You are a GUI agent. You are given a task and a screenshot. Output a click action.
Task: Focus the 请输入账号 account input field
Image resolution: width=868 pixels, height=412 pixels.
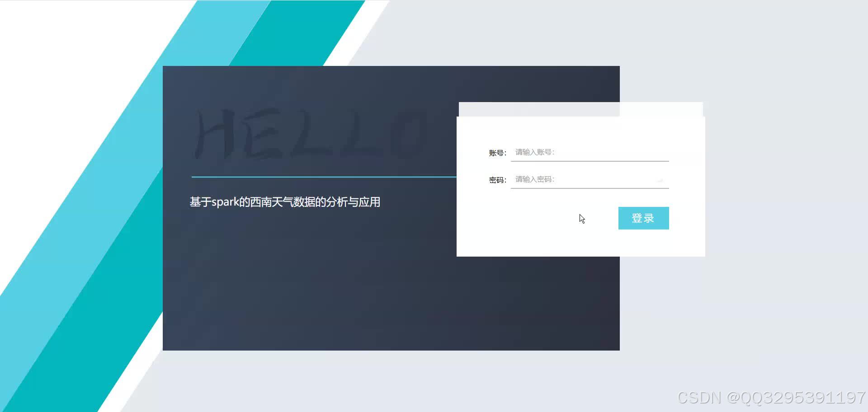click(588, 152)
